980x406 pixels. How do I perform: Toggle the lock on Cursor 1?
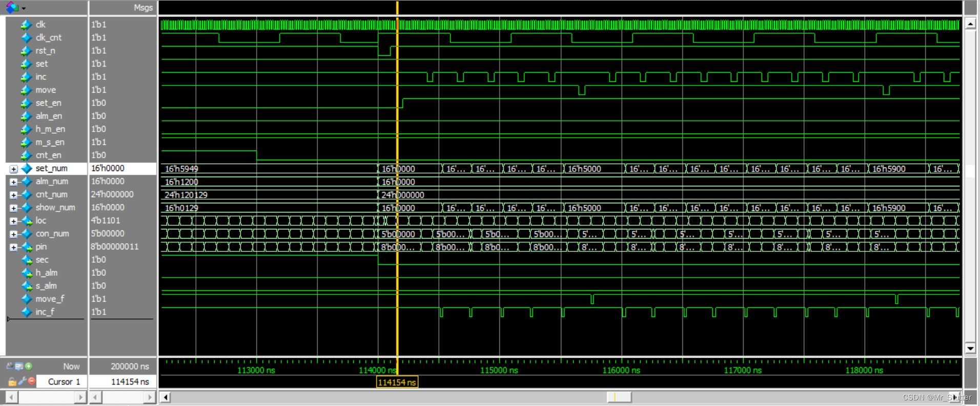click(12, 381)
